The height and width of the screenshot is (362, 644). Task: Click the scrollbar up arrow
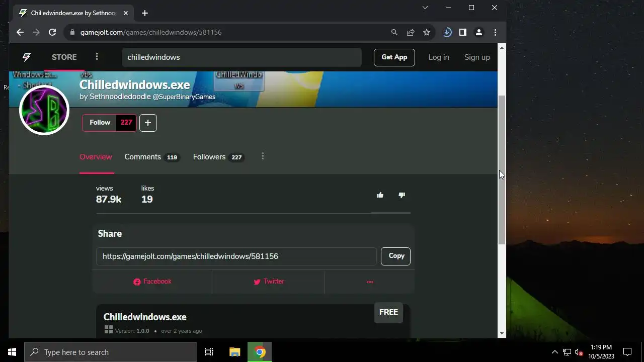click(x=502, y=47)
